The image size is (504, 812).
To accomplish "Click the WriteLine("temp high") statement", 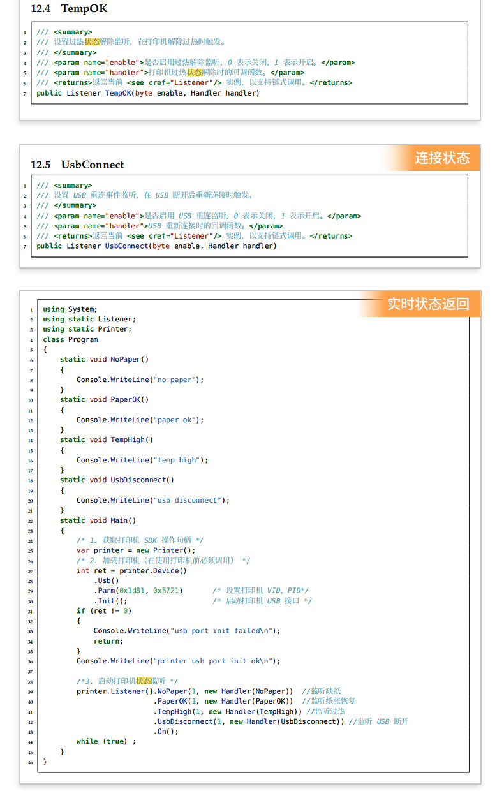I will click(x=143, y=460).
